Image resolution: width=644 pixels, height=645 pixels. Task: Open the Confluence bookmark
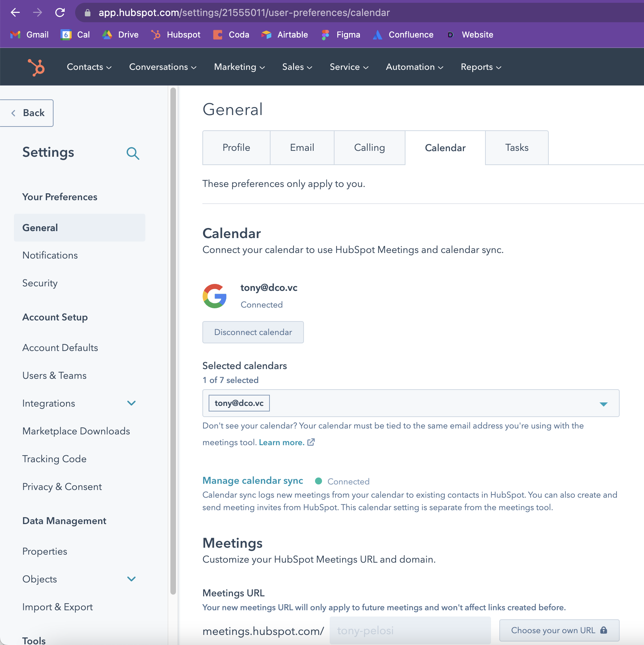tap(403, 35)
